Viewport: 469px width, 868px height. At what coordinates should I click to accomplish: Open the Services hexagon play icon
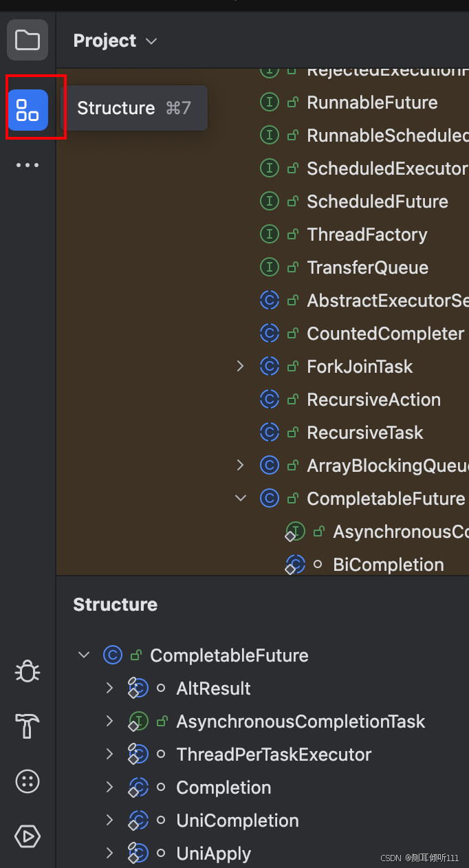pos(28,836)
